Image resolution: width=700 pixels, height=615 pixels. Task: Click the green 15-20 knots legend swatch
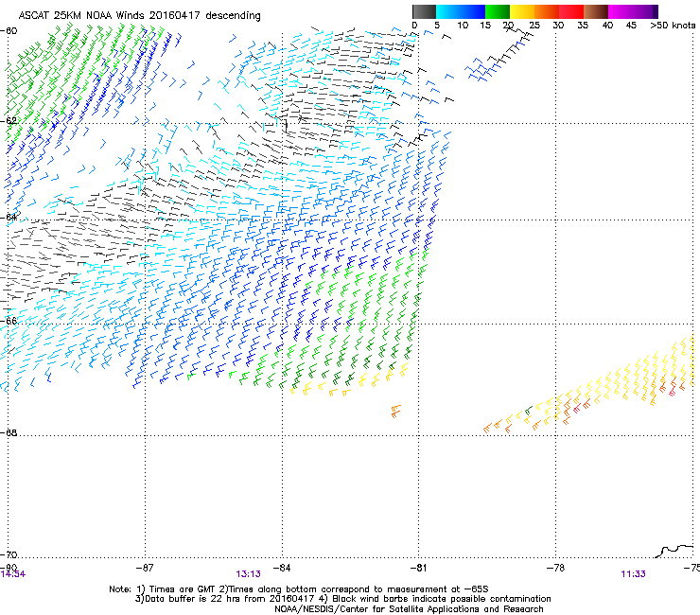498,11
